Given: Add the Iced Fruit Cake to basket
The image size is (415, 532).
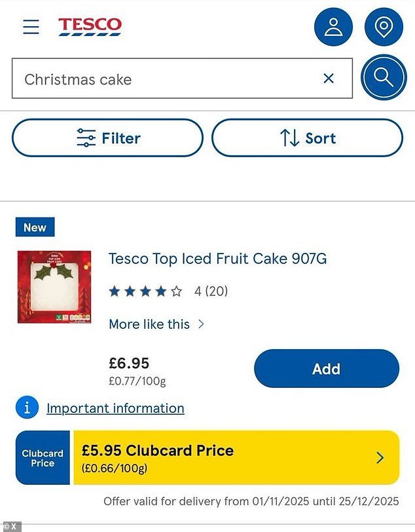Looking at the screenshot, I should pos(326,369).
